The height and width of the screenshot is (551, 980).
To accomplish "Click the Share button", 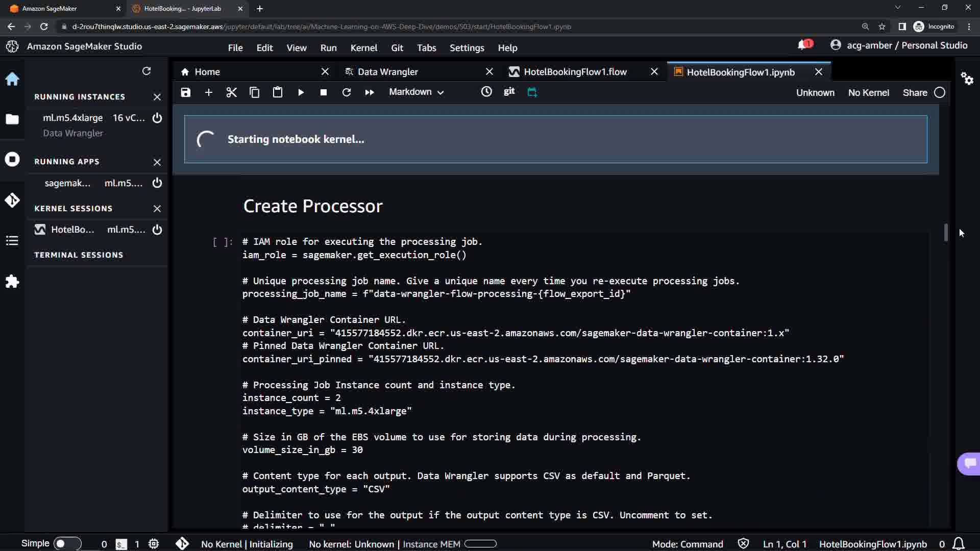I will (915, 93).
